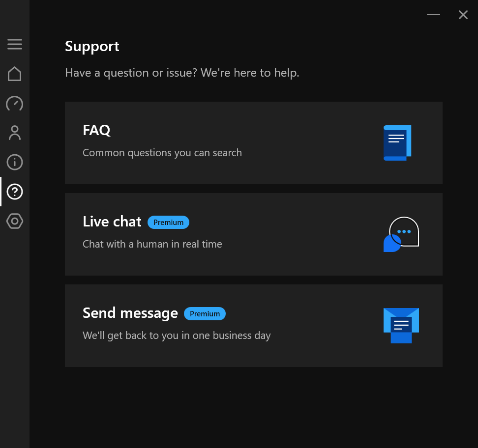Image resolution: width=478 pixels, height=448 pixels.
Task: Click the blue FAQ book icon
Action: pyautogui.click(x=397, y=143)
